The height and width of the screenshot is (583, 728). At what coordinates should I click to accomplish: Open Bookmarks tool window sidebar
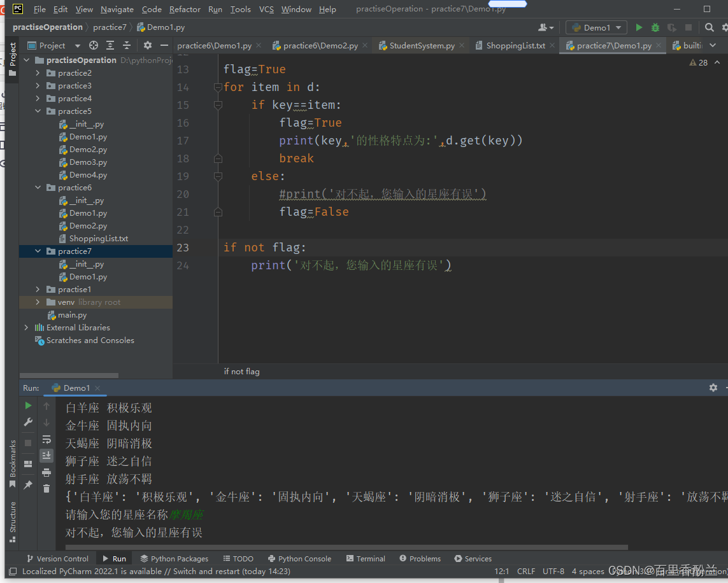click(13, 464)
